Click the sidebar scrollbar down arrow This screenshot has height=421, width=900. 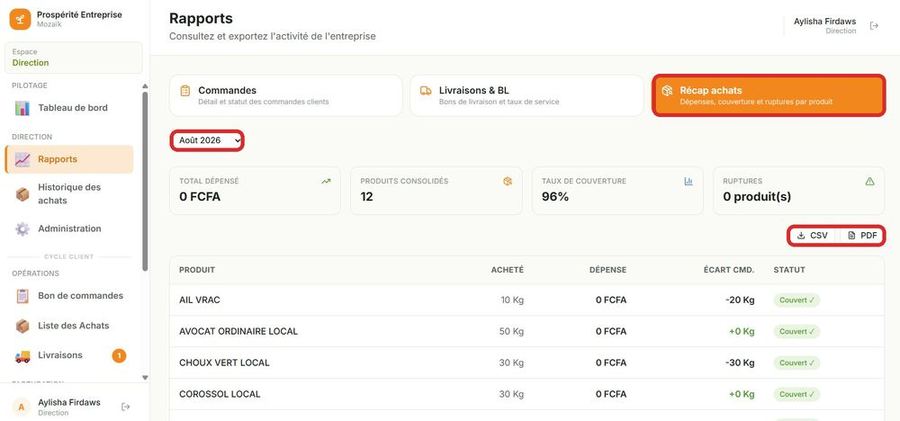click(145, 377)
